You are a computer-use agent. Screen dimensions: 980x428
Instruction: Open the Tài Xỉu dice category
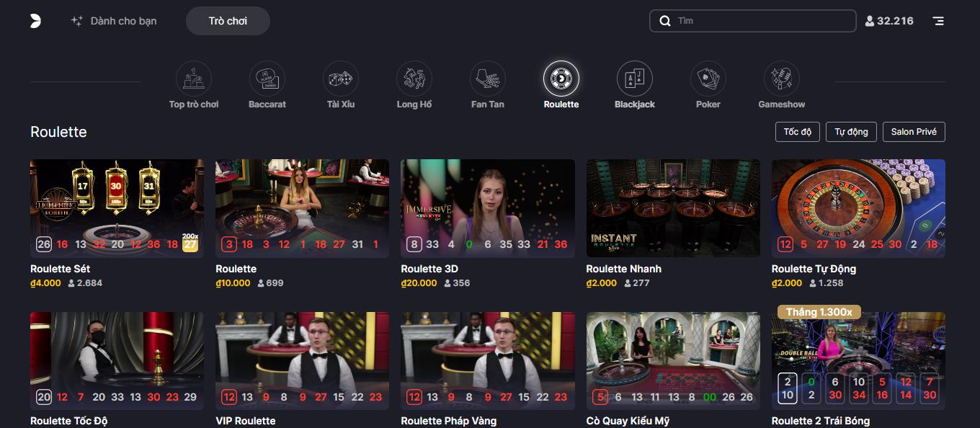tap(341, 79)
